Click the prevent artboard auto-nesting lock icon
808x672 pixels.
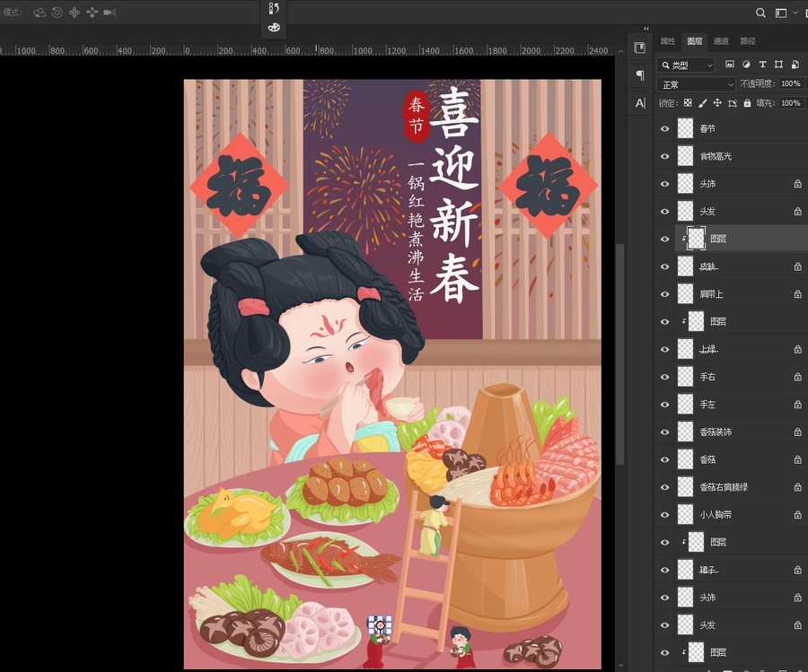(x=733, y=103)
